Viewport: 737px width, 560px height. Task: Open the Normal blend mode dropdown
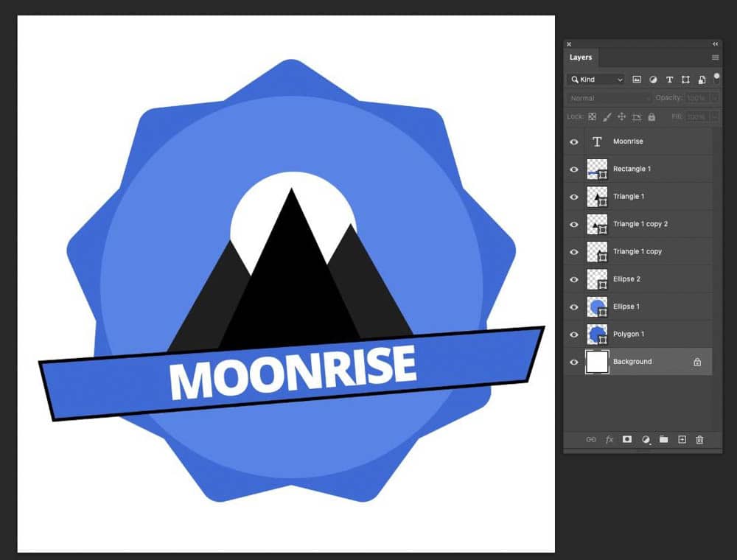coord(609,98)
